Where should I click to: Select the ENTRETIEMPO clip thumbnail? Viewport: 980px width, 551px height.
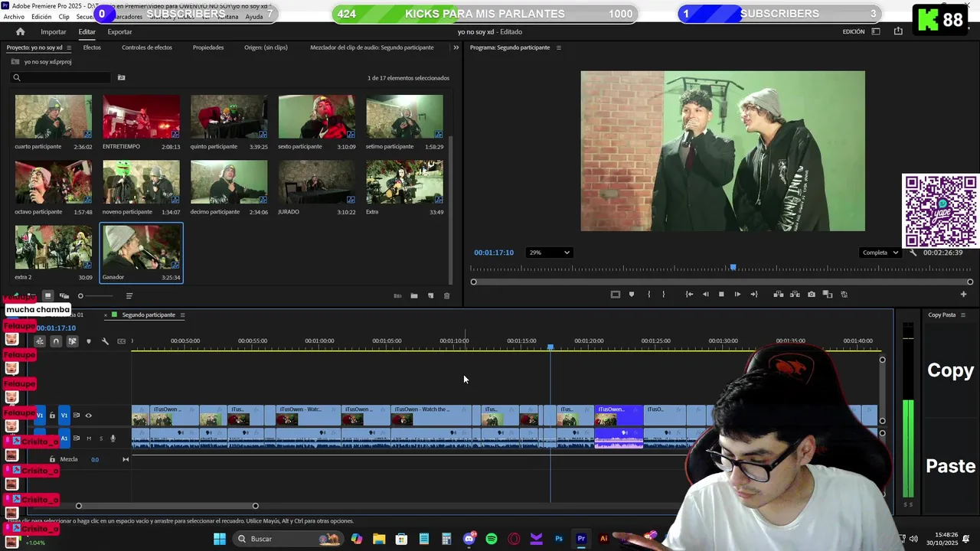pyautogui.click(x=141, y=116)
